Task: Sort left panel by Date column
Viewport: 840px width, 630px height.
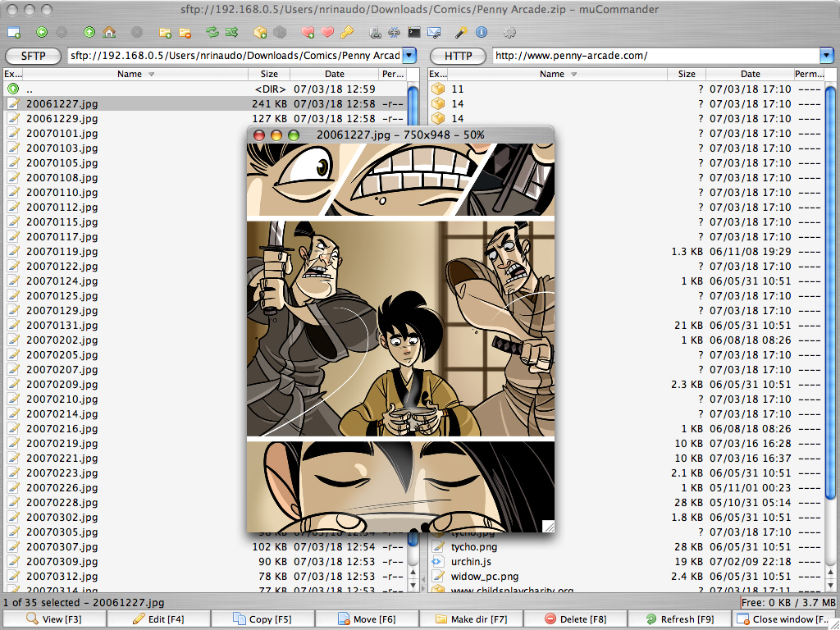Action: [335, 74]
